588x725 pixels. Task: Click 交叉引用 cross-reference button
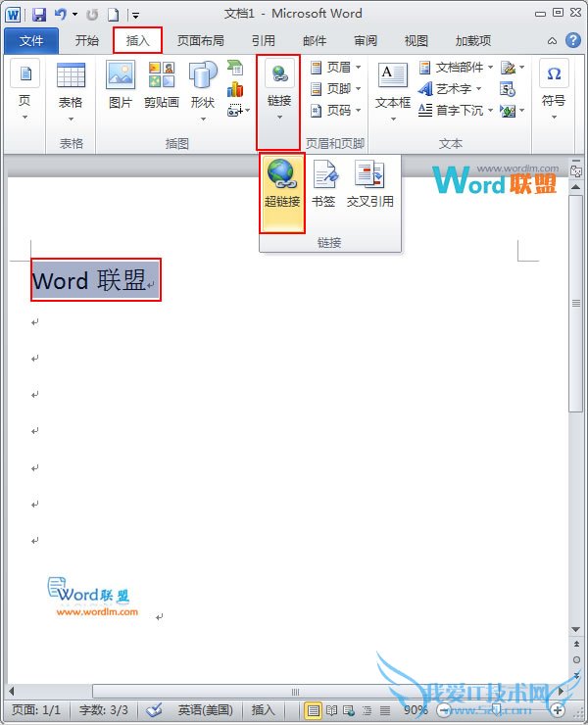point(370,183)
